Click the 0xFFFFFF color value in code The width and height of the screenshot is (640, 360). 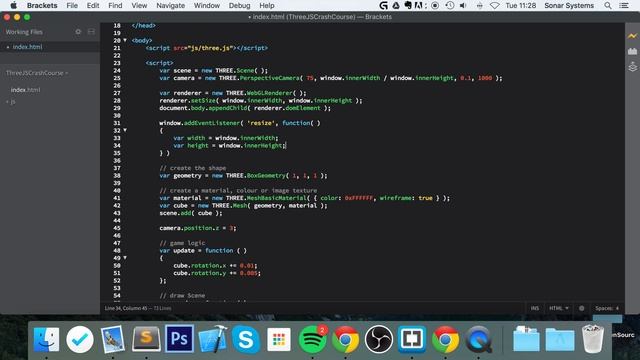pos(359,198)
